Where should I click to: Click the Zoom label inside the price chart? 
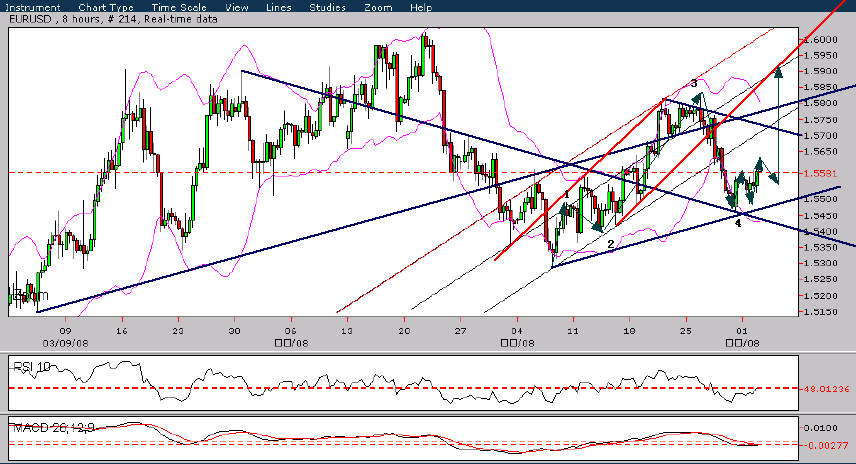tap(29, 295)
